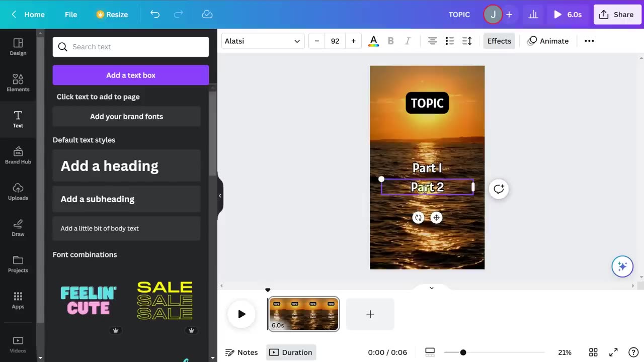This screenshot has width=644, height=362.
Task: Open the analytics chart icon
Action: [x=533, y=15]
